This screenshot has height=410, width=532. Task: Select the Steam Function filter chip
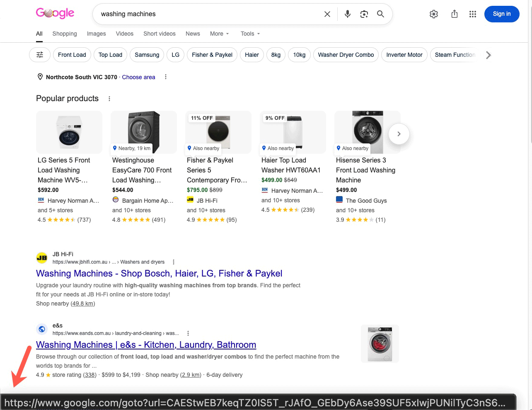point(455,55)
